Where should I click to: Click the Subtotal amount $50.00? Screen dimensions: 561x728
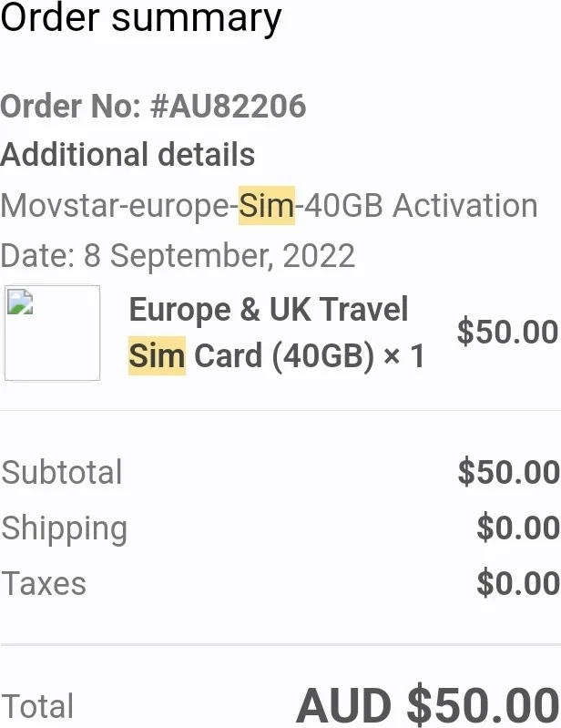pyautogui.click(x=508, y=472)
